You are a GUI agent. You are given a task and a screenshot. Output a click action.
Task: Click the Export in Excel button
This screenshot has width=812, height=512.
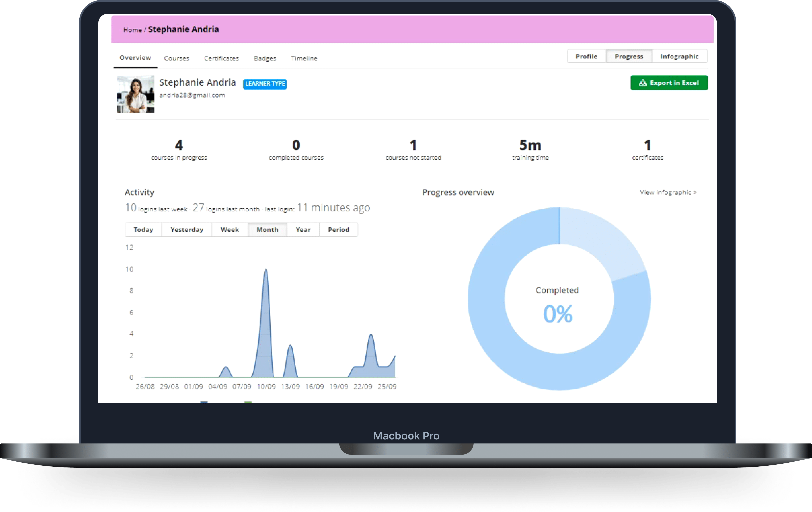pyautogui.click(x=669, y=83)
